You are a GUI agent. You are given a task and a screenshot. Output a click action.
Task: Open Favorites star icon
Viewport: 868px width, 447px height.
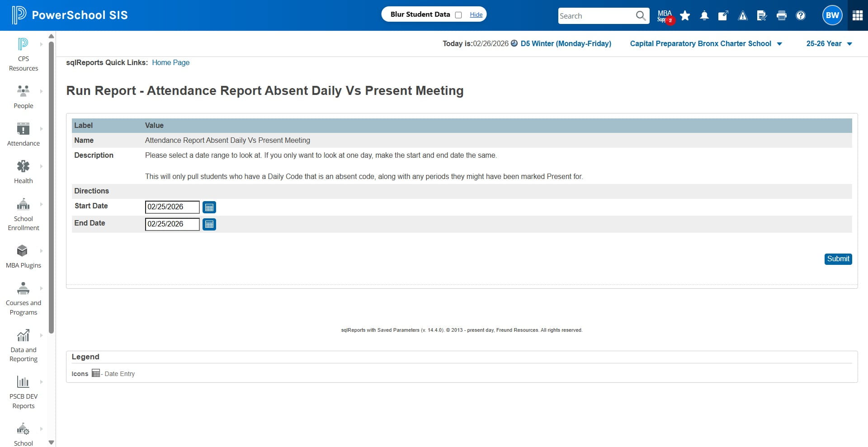point(685,16)
